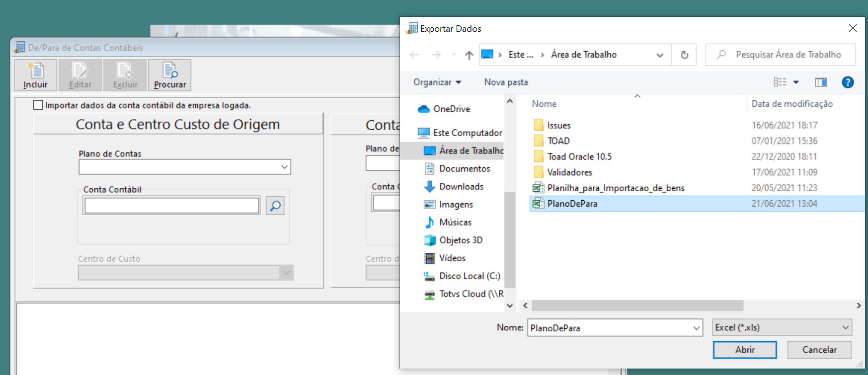Open Downloads in the navigation pane
Screen dimensions: 868x375
(x=461, y=186)
